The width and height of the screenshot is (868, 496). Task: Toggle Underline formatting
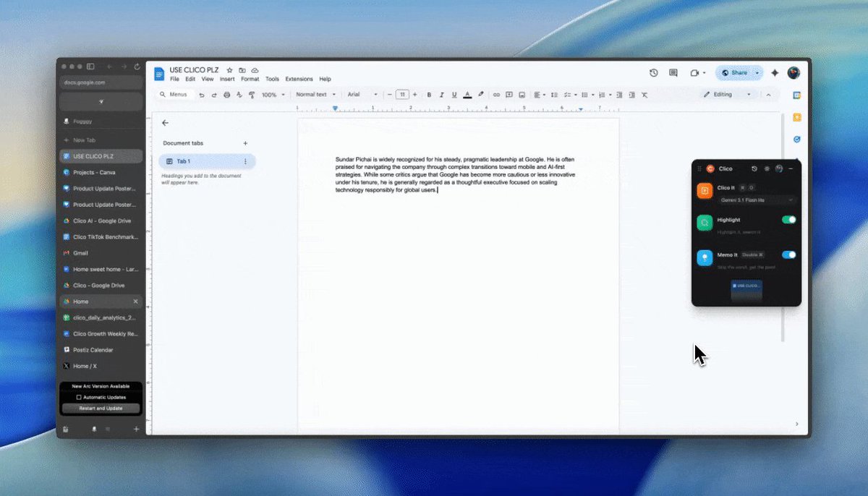[454, 95]
